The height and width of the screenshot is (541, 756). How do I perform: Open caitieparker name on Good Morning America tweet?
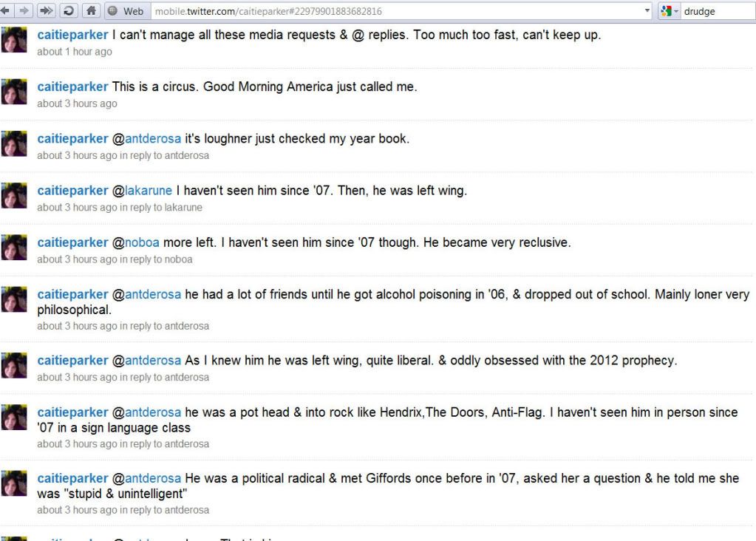[73, 86]
